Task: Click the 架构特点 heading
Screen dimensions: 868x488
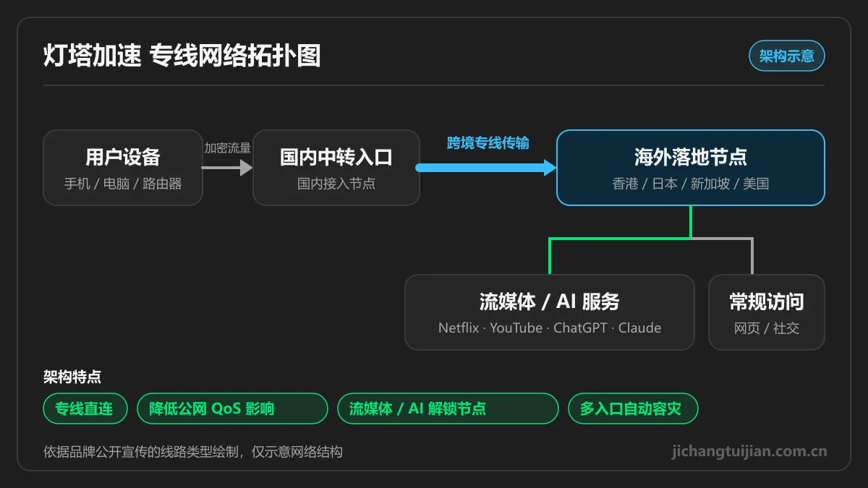Action: point(72,377)
